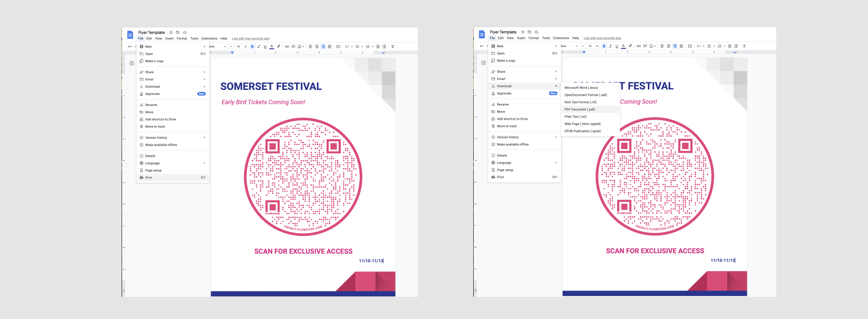The height and width of the screenshot is (319, 868).
Task: Click insert link icon in left screenshot toolbar
Action: (x=287, y=47)
